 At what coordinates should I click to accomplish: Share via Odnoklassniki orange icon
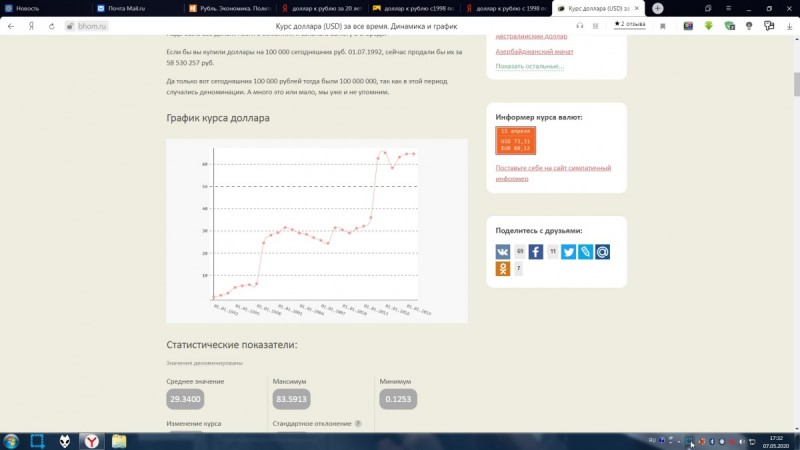tap(503, 268)
